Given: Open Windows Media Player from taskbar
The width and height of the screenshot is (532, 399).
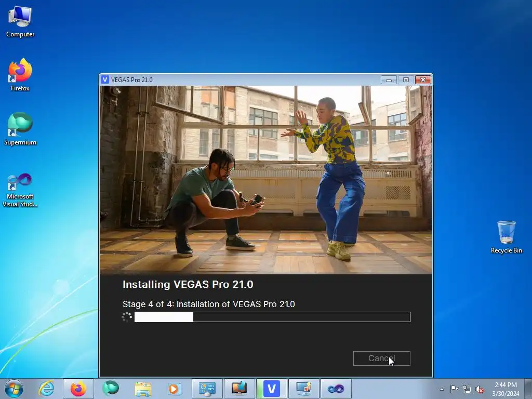Looking at the screenshot, I should point(175,389).
